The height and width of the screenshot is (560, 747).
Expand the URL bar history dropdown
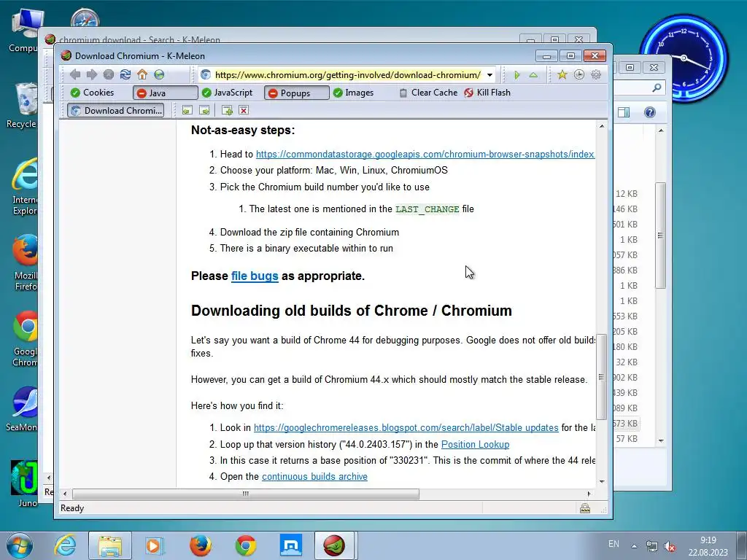click(489, 75)
